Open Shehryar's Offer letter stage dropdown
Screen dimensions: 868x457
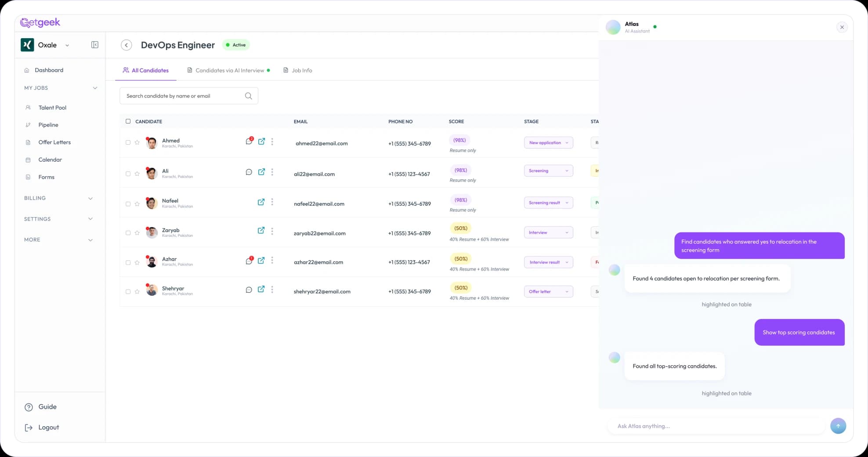pyautogui.click(x=548, y=291)
